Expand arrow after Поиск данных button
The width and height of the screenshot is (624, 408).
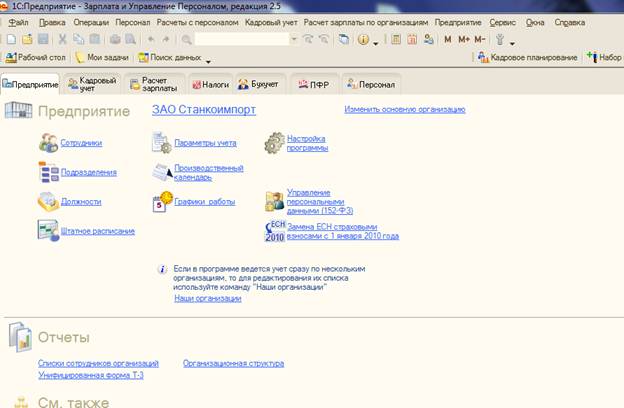208,61
